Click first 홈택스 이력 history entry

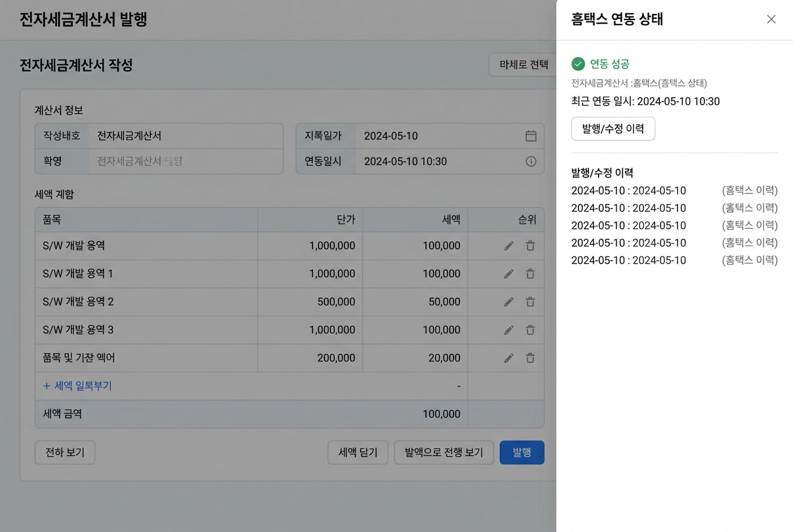pyautogui.click(x=674, y=190)
